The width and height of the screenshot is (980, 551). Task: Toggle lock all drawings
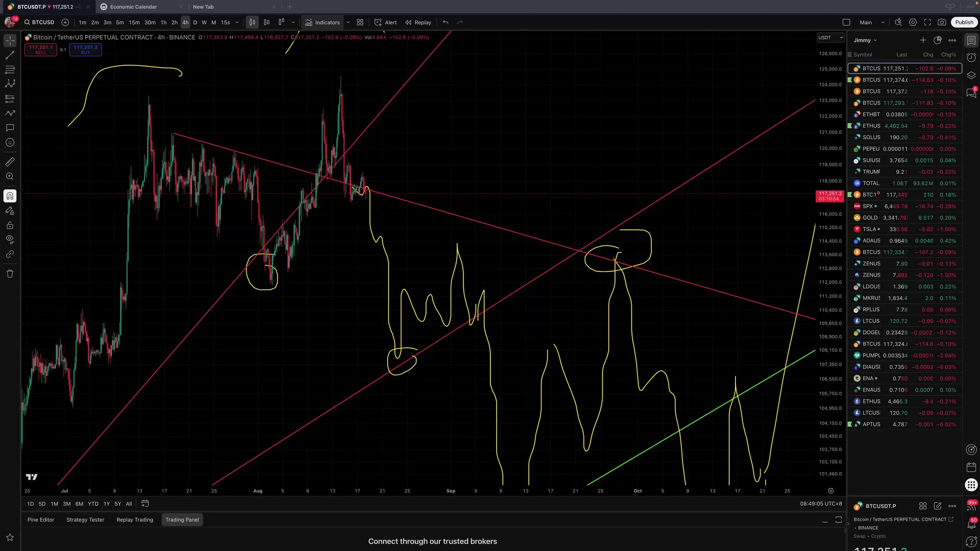10,225
